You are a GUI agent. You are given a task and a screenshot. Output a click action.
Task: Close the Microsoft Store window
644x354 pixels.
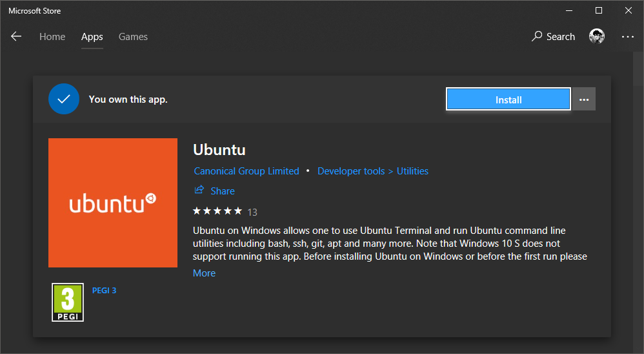(x=629, y=11)
